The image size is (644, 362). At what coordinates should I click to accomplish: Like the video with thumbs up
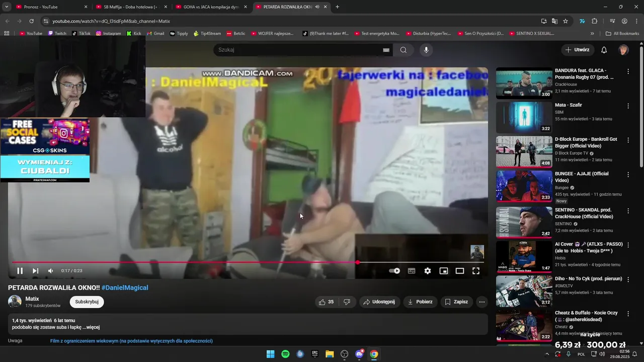tap(326, 302)
